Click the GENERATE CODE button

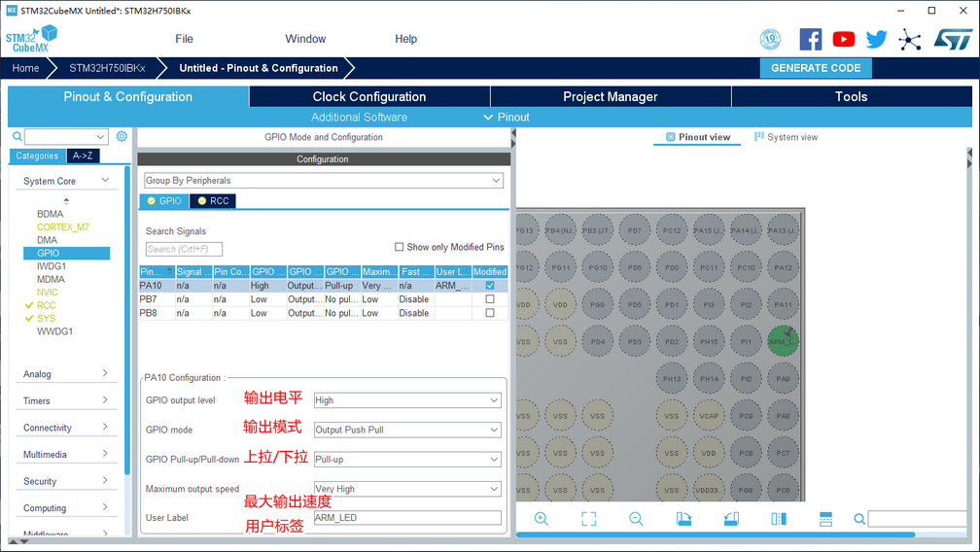816,68
